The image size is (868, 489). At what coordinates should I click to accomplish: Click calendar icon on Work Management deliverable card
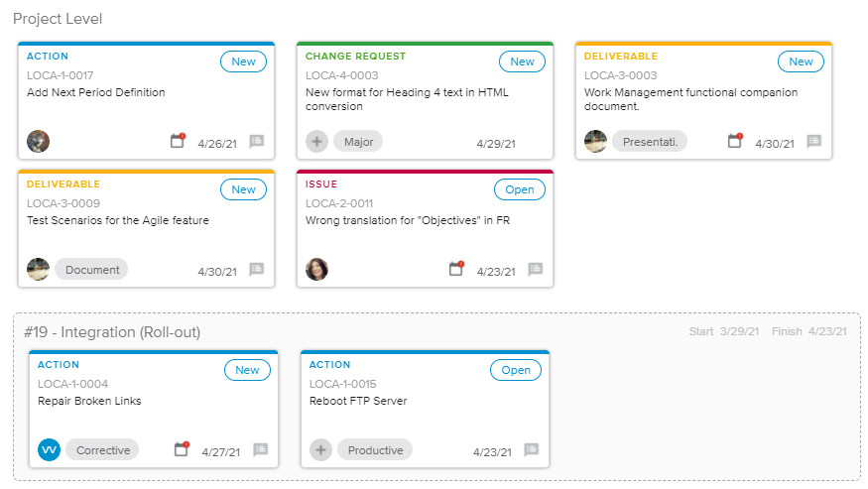coord(735,142)
